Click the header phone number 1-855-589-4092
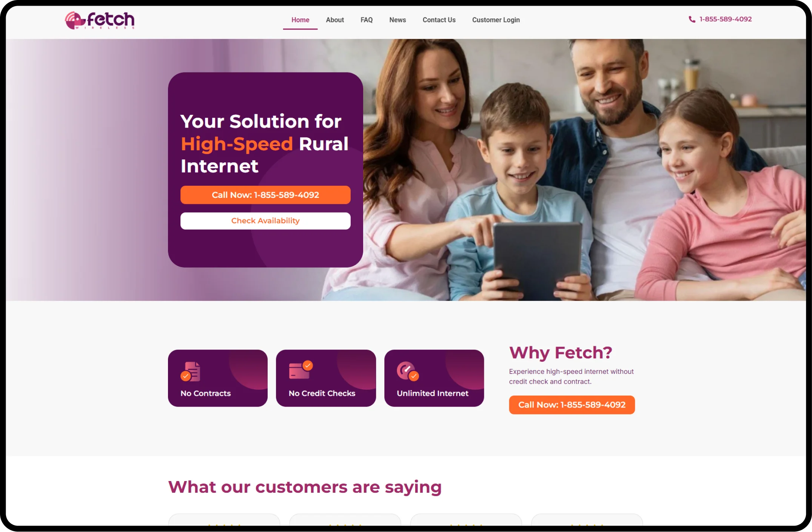812x532 pixels. click(x=725, y=19)
